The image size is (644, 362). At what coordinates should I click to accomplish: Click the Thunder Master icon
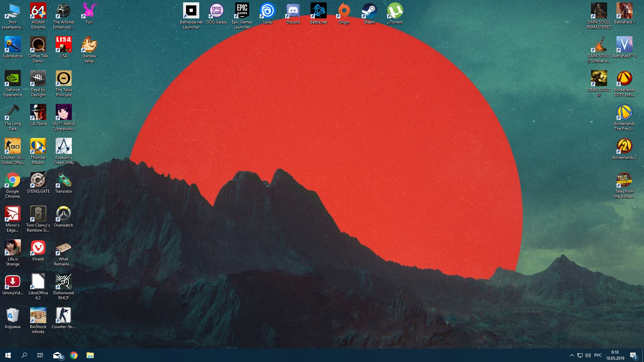(x=38, y=152)
